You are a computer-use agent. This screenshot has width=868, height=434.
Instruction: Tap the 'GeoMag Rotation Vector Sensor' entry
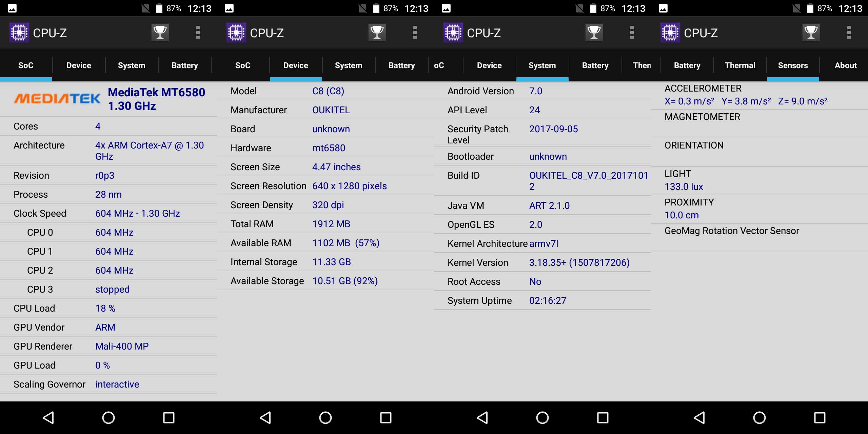pyautogui.click(x=732, y=231)
